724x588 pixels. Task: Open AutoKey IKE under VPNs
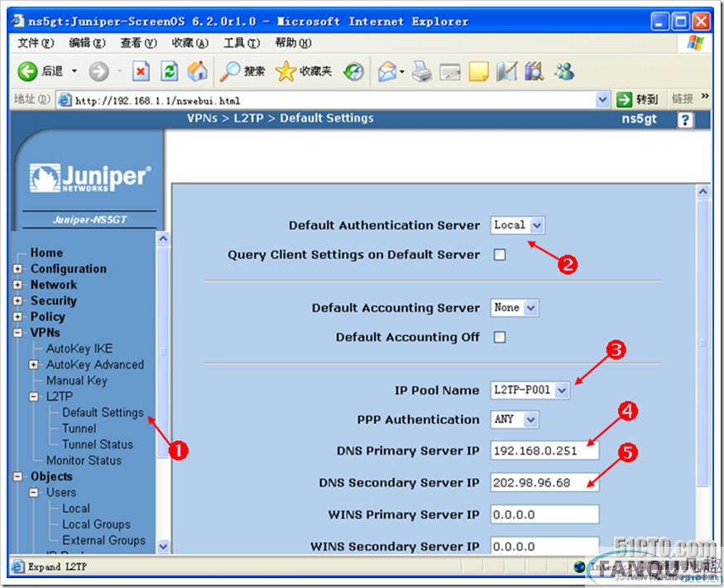point(79,348)
